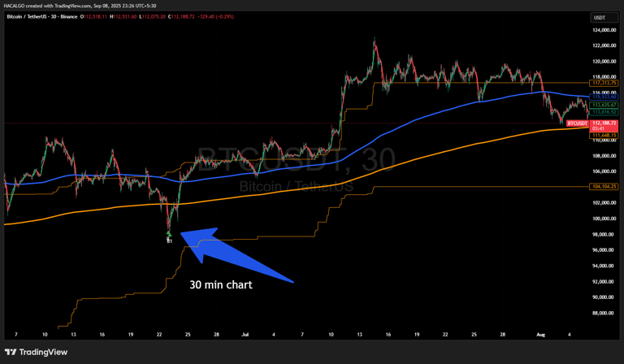The image size is (624, 364).
Task: Click the green B1 buy signal marker
Action: 169,236
